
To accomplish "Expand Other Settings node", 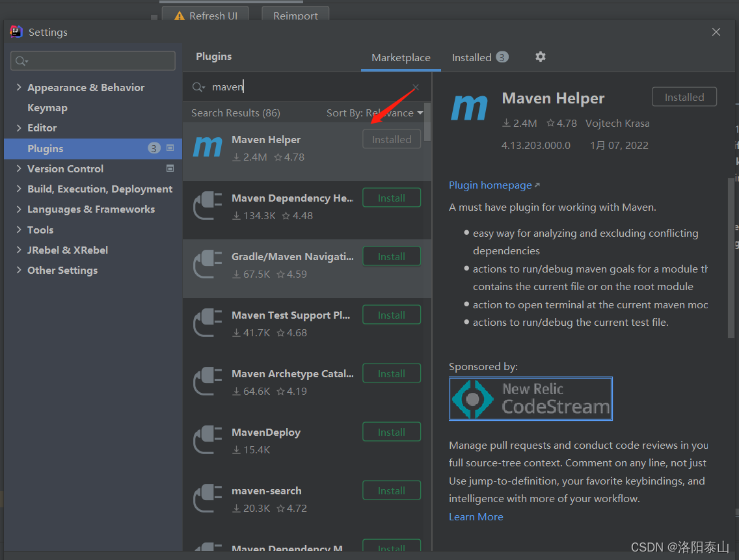I will pyautogui.click(x=19, y=270).
